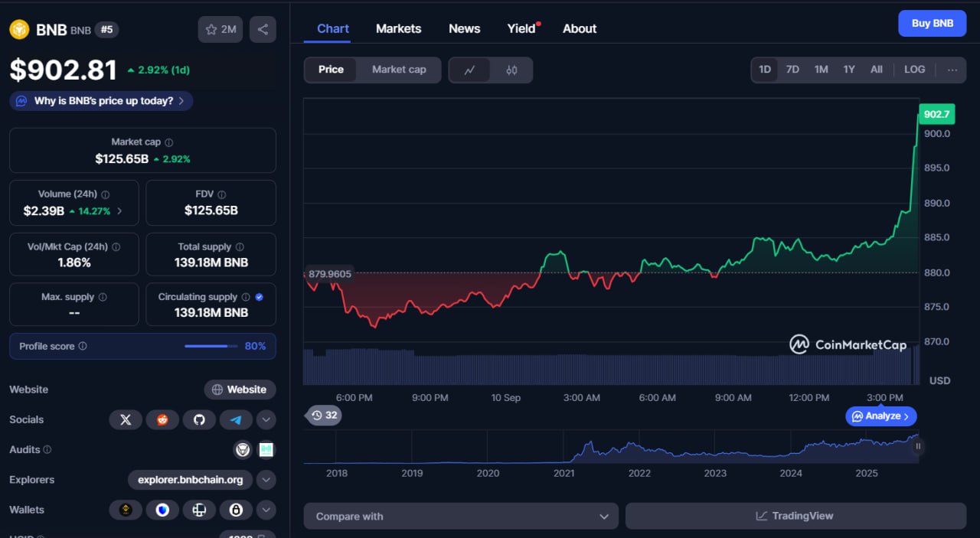
Task: Set chart range to 1M
Action: coord(822,70)
